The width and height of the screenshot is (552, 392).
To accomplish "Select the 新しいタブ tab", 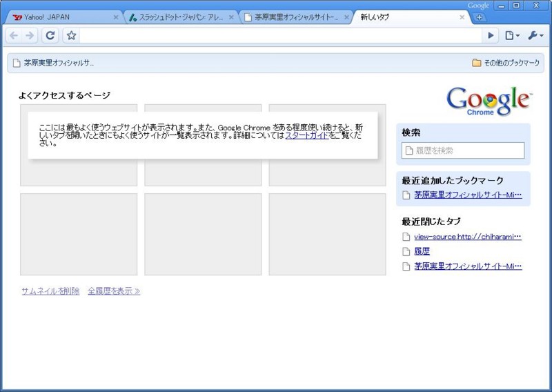I will tap(410, 17).
